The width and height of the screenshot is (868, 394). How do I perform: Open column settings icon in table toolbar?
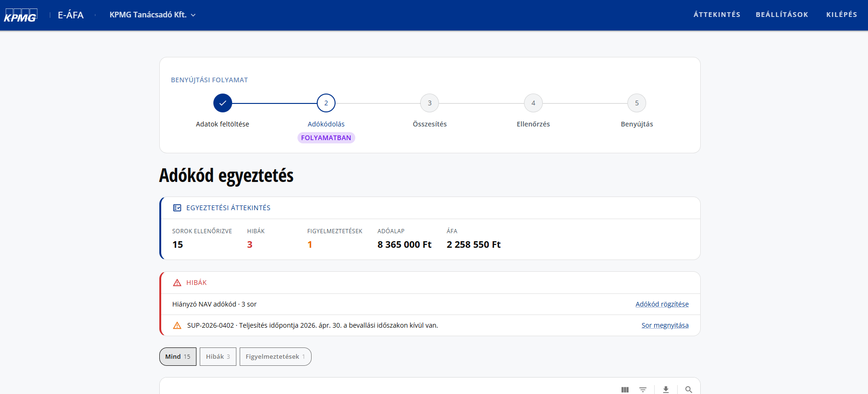625,389
